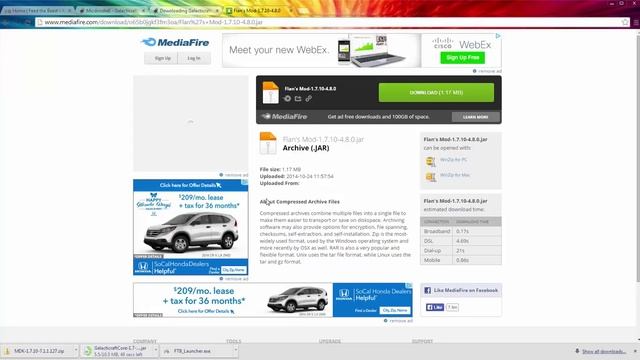The width and height of the screenshot is (640, 360).
Task: Click the orange file icon in the dark download bar
Action: [270, 93]
